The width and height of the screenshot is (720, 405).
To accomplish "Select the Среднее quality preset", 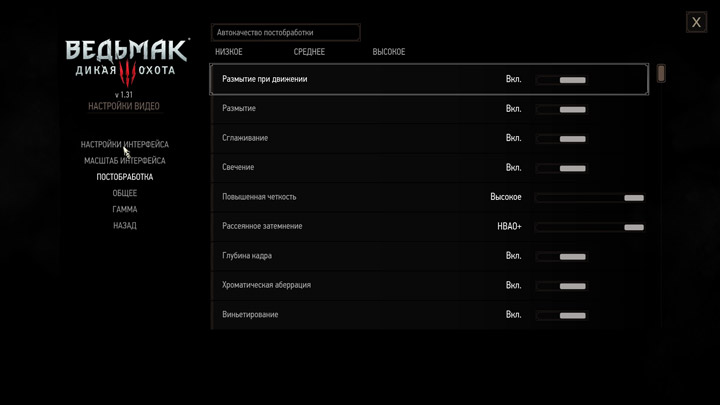I will pyautogui.click(x=309, y=52).
